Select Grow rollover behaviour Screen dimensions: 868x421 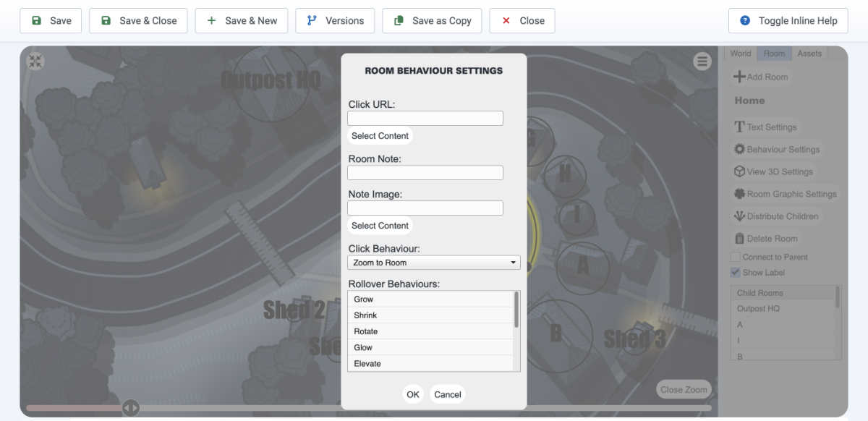coord(431,299)
